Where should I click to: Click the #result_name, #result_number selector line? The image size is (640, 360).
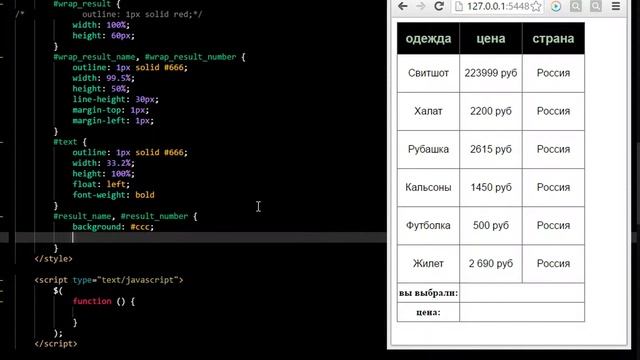point(125,216)
